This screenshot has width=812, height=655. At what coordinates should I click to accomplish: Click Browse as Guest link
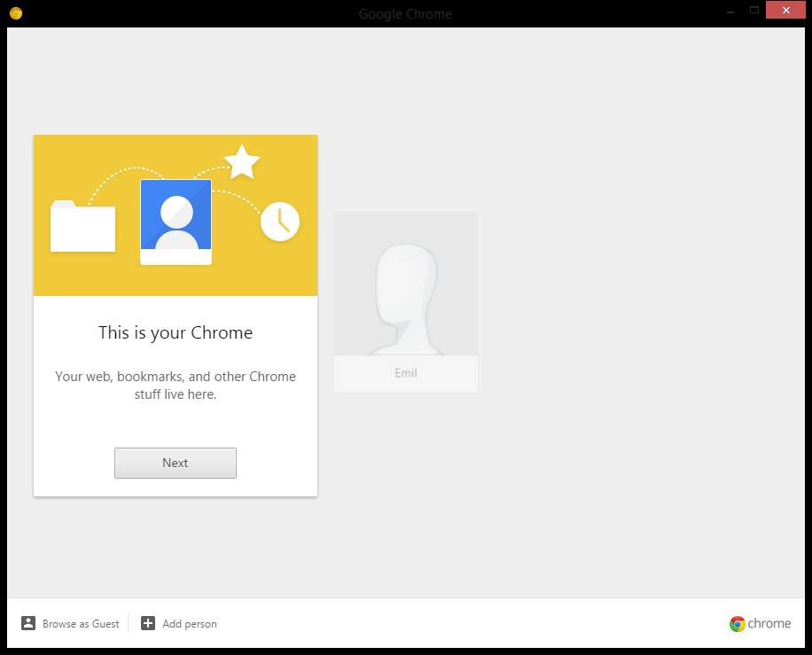81,623
